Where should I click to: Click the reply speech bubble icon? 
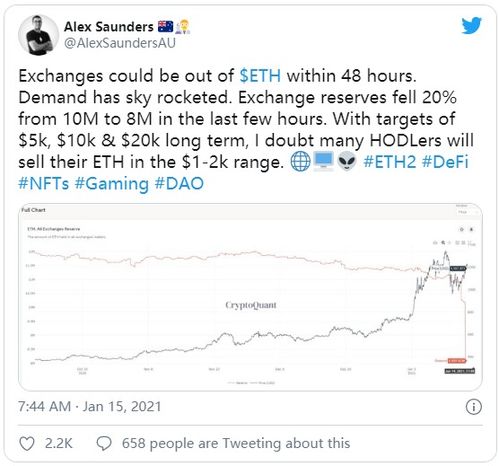tap(104, 444)
